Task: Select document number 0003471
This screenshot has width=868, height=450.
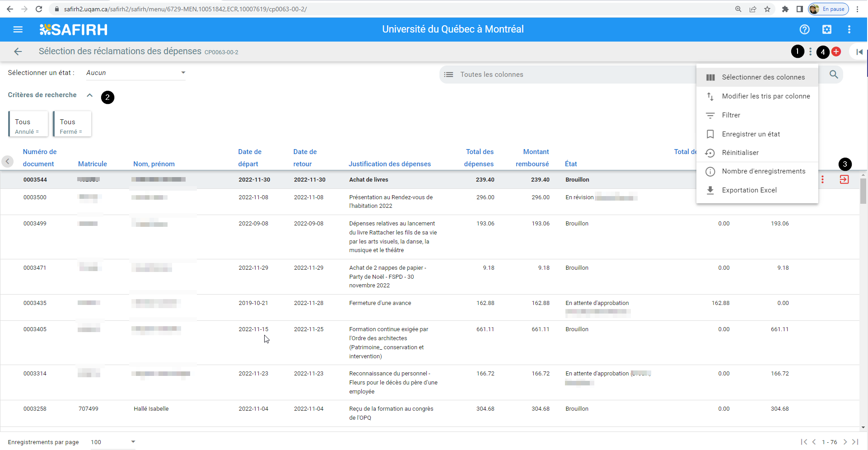Action: tap(35, 268)
